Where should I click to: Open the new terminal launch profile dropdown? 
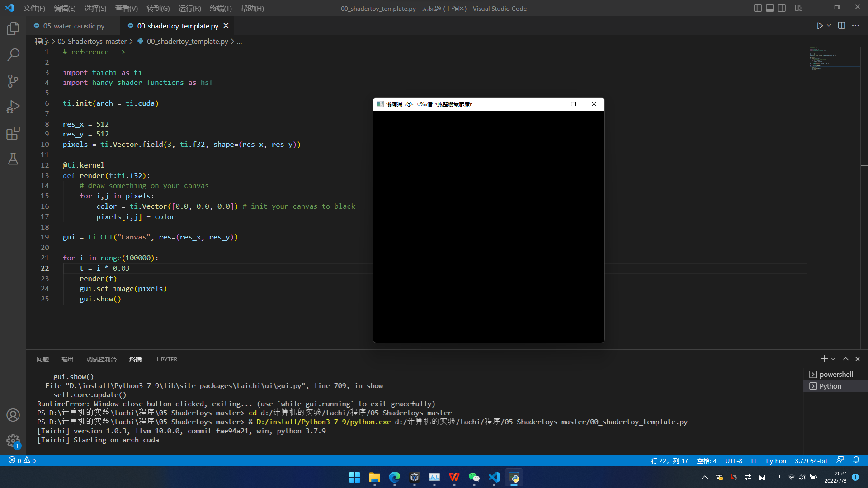[833, 359]
